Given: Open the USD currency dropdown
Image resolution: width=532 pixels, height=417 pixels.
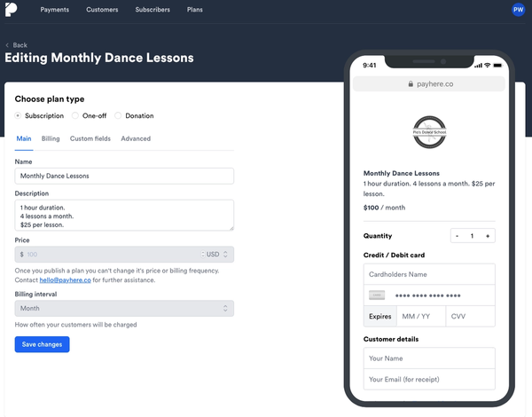Looking at the screenshot, I should [x=216, y=254].
